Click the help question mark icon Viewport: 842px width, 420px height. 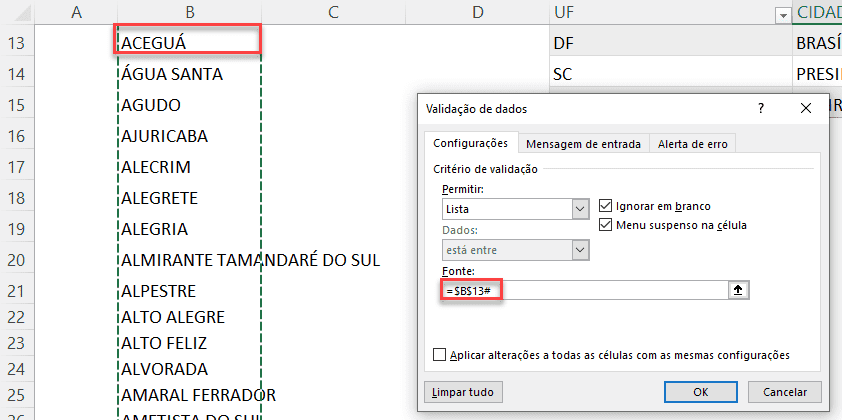(x=761, y=108)
